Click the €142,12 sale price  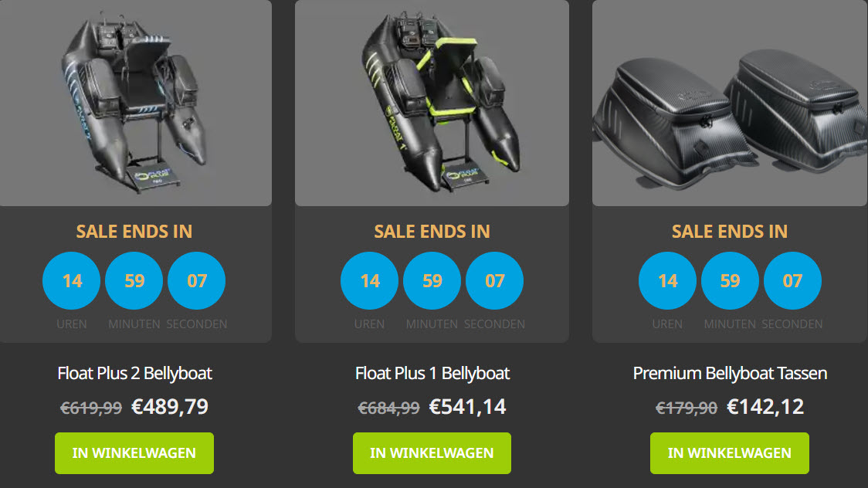point(765,407)
